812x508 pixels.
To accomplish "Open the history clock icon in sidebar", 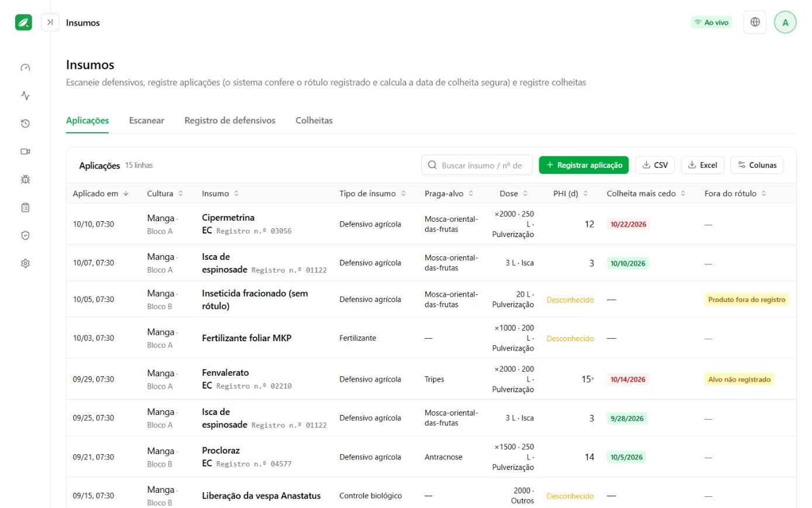I will click(x=25, y=123).
